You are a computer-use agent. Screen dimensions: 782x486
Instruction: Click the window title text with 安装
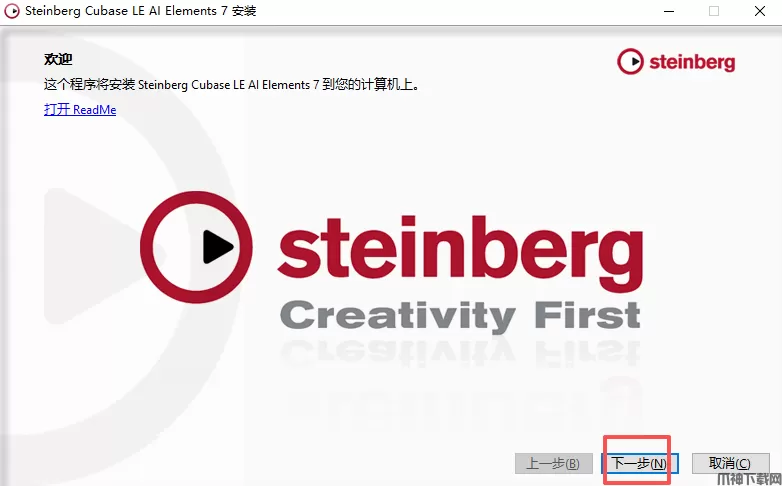point(141,11)
